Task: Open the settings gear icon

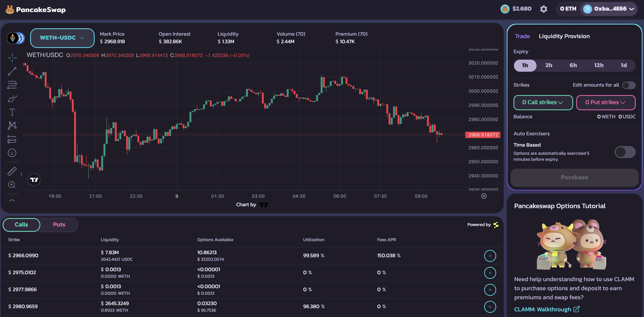Action: pyautogui.click(x=544, y=9)
